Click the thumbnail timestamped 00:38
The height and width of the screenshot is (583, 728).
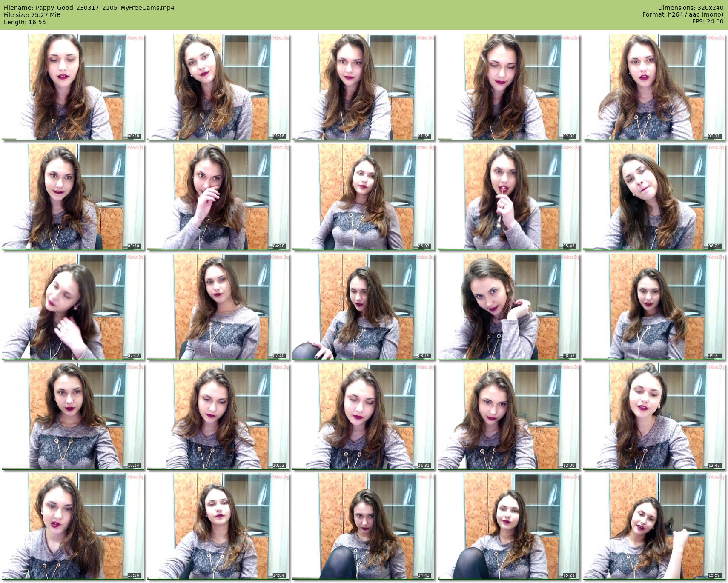click(x=73, y=87)
